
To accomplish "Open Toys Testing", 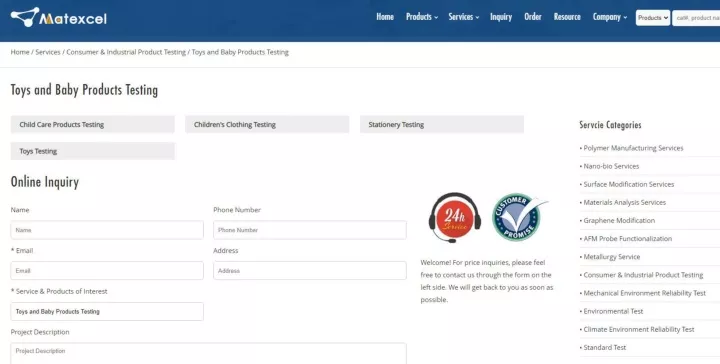I will 92,151.
